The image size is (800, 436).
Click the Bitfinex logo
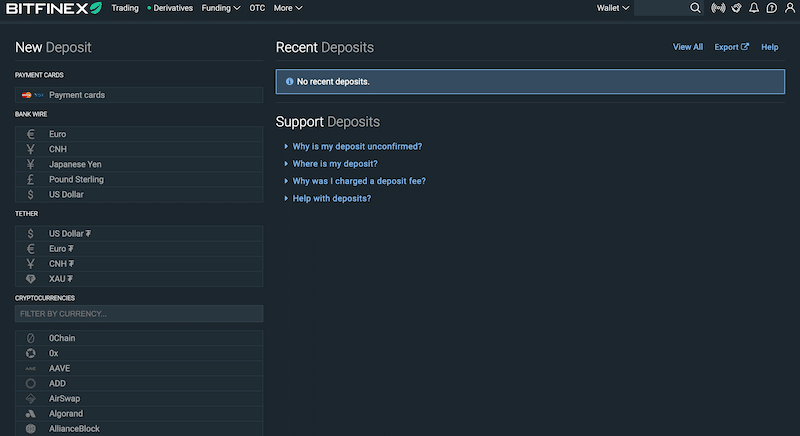[54, 8]
